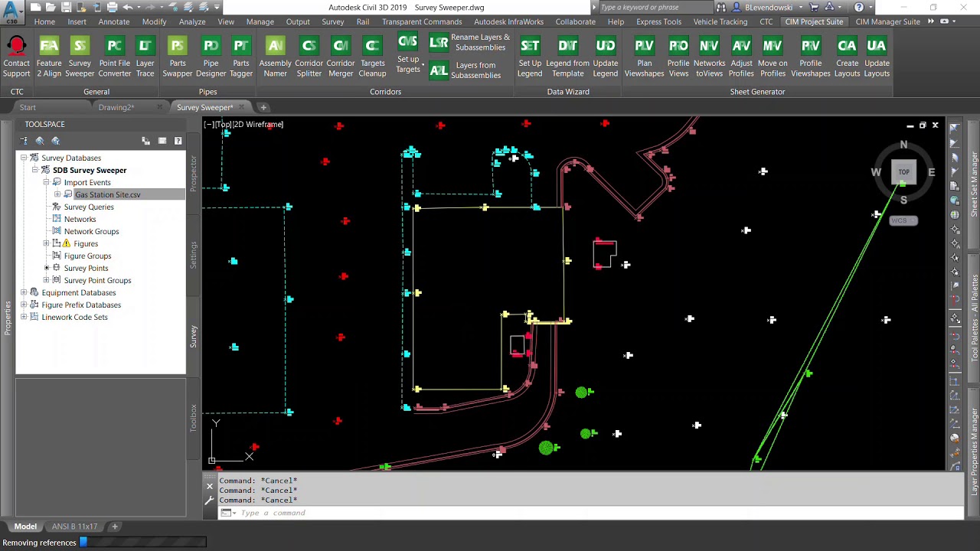Viewport: 980px width, 551px height.
Task: Open the Parts Swapper tool
Action: pos(178,57)
